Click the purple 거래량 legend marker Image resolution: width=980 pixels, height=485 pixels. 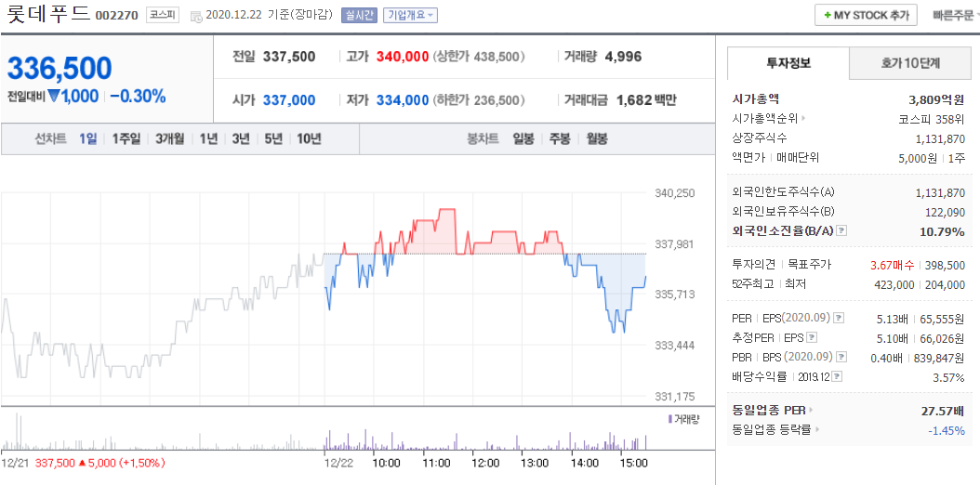(670, 418)
